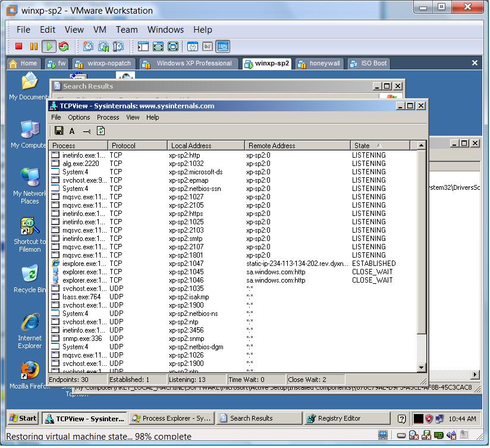Image resolution: width=490 pixels, height=448 pixels.
Task: Click Registry Editor horizontal scroll right arrow
Action: tap(475, 375)
